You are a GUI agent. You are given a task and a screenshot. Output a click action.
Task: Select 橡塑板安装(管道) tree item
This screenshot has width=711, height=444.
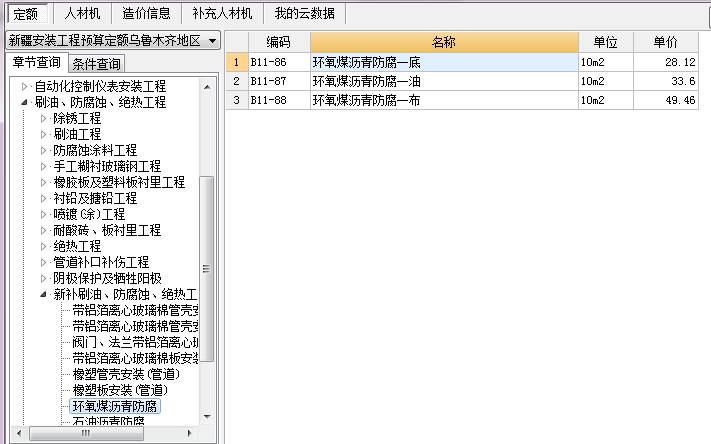[x=121, y=390]
